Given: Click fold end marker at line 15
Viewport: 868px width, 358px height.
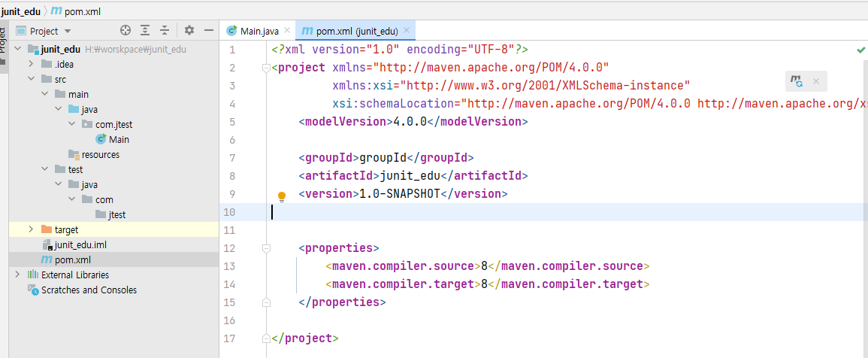Looking at the screenshot, I should (x=266, y=302).
